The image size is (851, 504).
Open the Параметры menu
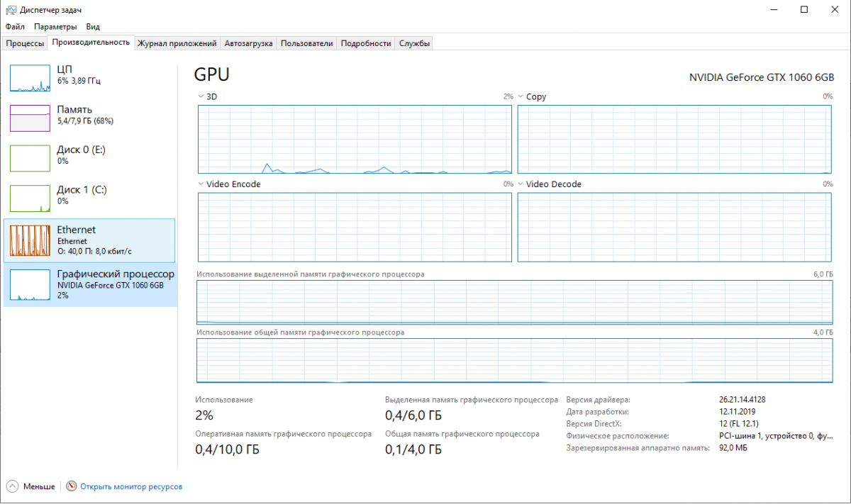55,26
